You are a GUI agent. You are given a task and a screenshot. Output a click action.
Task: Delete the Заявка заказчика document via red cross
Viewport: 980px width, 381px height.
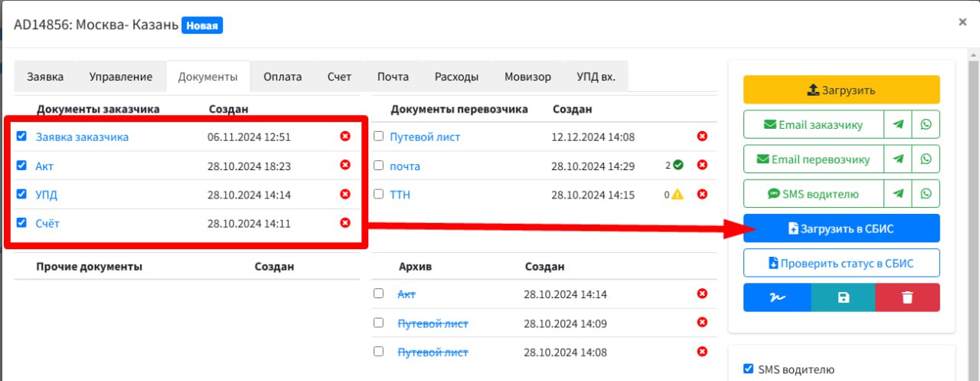click(x=345, y=136)
